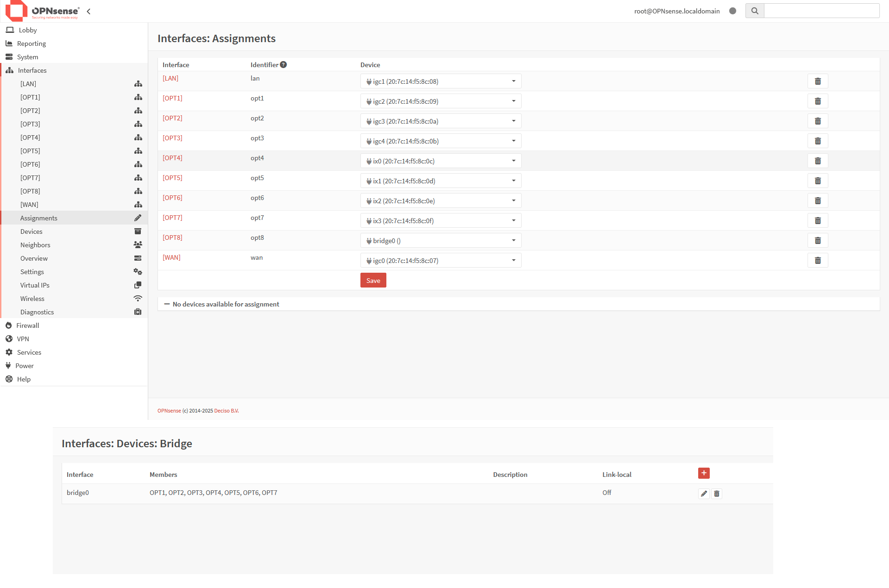Open the OPT8 device dropdown bridge0

(x=441, y=241)
